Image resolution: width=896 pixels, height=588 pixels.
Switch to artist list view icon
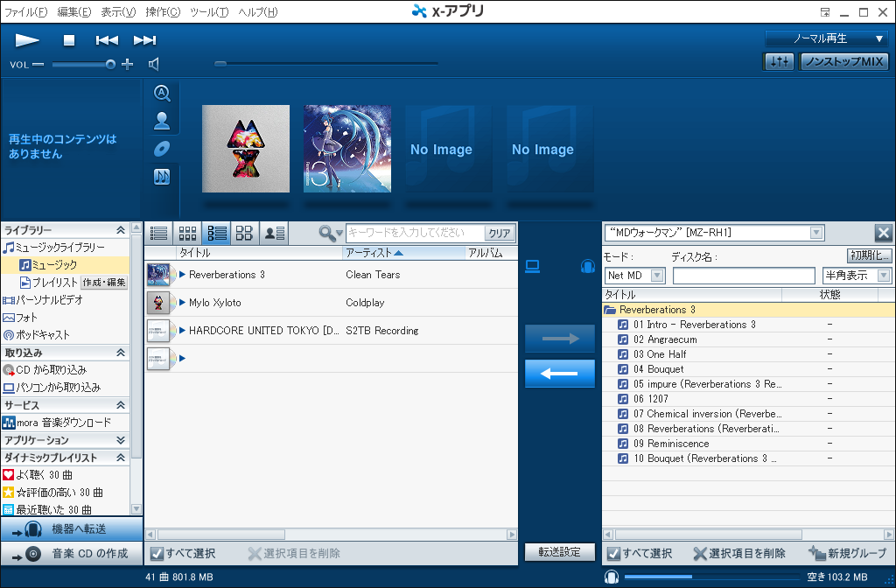tap(274, 233)
